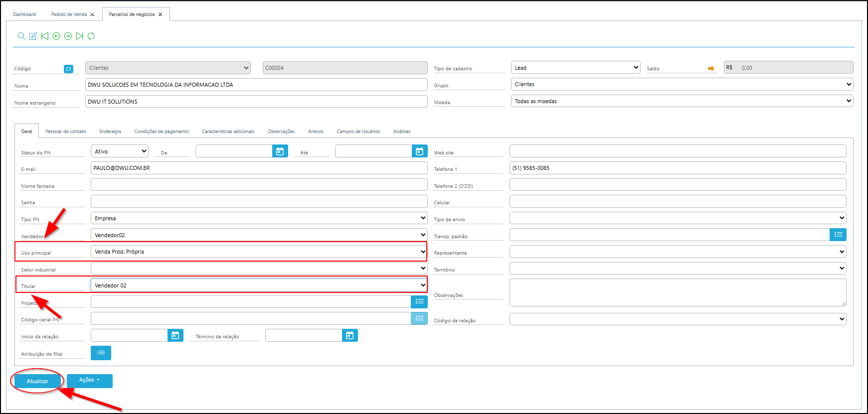Switch to the Dashboard tab
868x414 pixels.
coord(24,14)
